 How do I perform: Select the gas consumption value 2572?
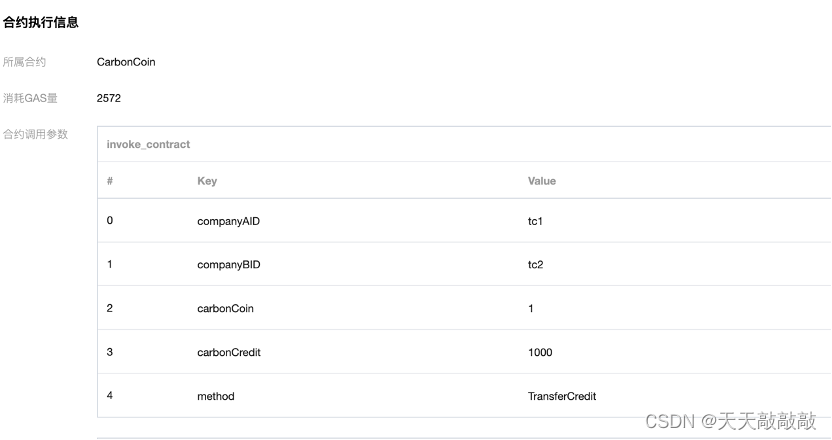(x=109, y=98)
